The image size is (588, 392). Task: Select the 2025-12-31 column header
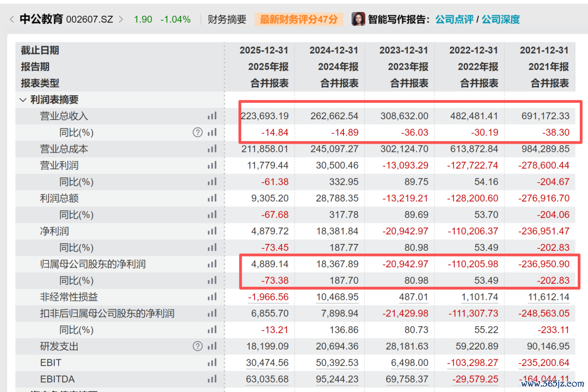(264, 50)
